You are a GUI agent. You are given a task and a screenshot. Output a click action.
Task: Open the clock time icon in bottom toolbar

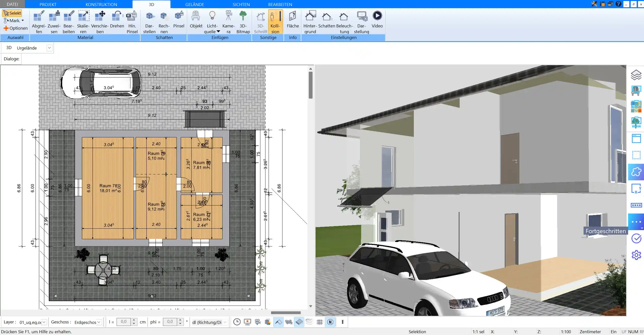point(237,322)
